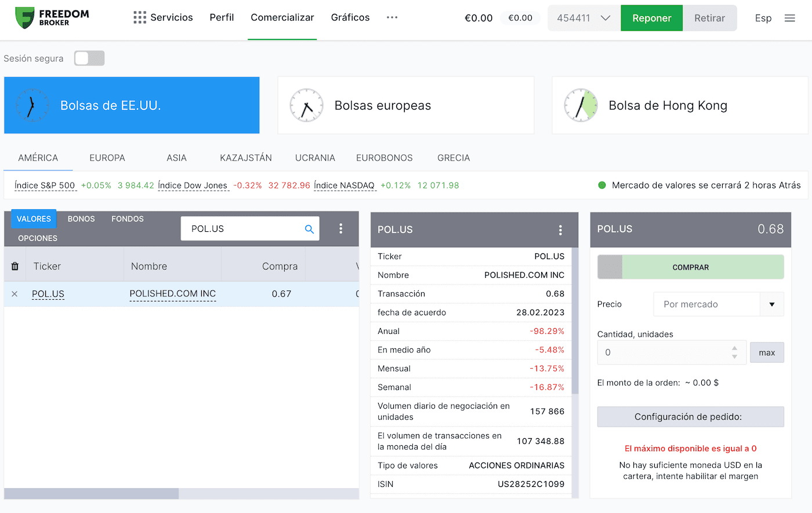Remove POL.US row with X icon
The width and height of the screenshot is (812, 513).
(x=14, y=294)
